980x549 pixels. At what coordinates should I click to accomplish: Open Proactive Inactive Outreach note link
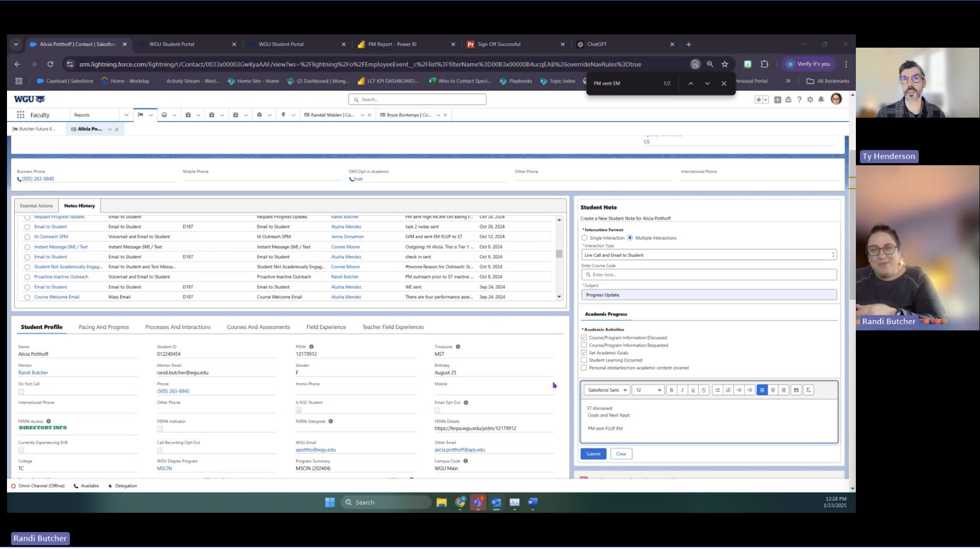(61, 277)
